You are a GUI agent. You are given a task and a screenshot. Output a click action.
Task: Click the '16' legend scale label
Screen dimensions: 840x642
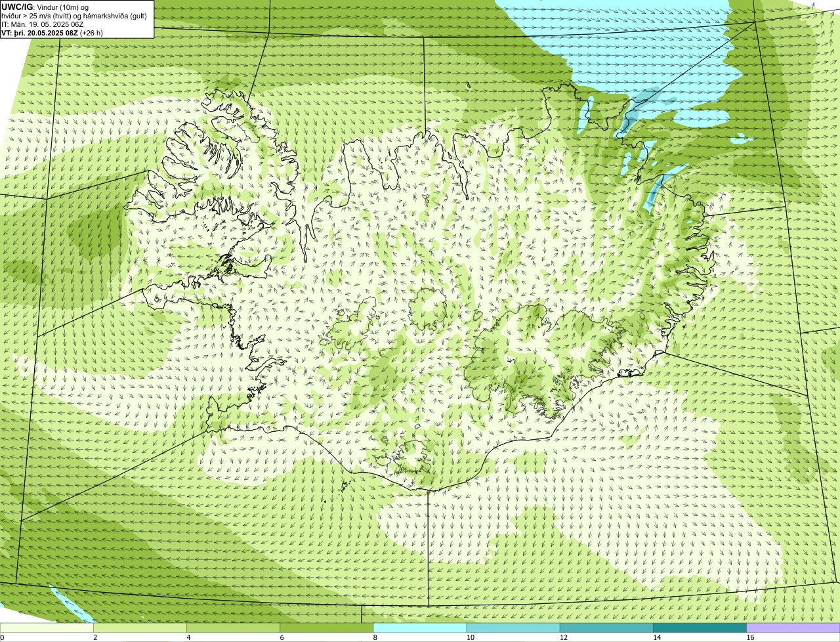tap(750, 637)
